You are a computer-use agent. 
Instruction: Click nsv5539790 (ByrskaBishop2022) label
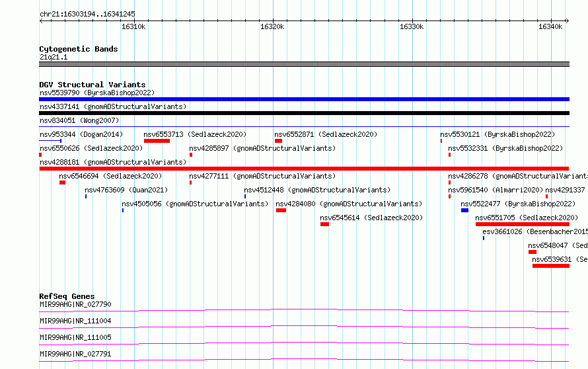tap(97, 93)
